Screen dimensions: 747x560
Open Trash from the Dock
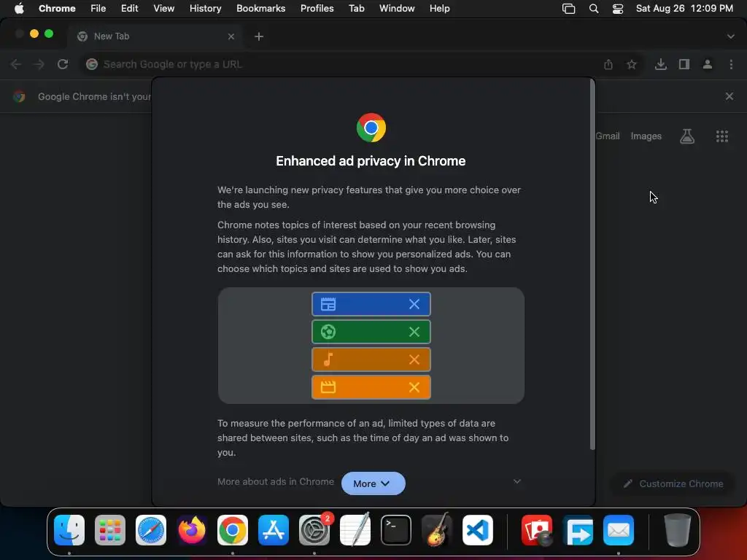[677, 530]
